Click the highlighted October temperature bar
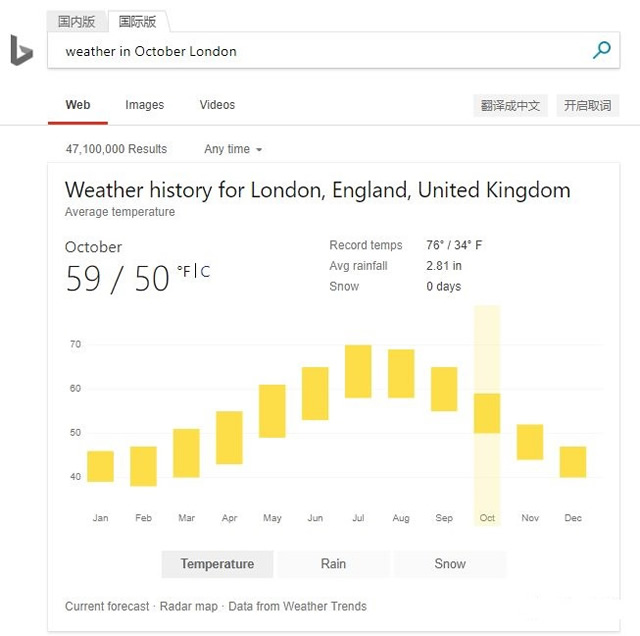The height and width of the screenshot is (636, 640). (487, 413)
